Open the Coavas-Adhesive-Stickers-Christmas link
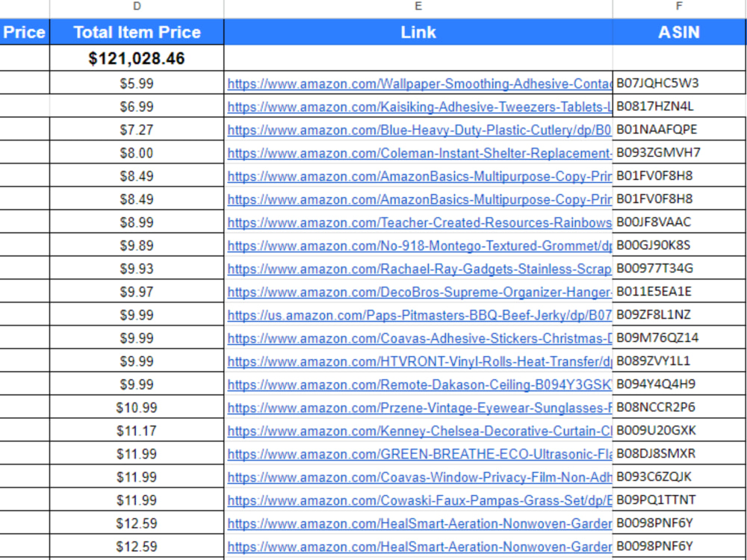Image resolution: width=747 pixels, height=560 pixels. [x=420, y=338]
